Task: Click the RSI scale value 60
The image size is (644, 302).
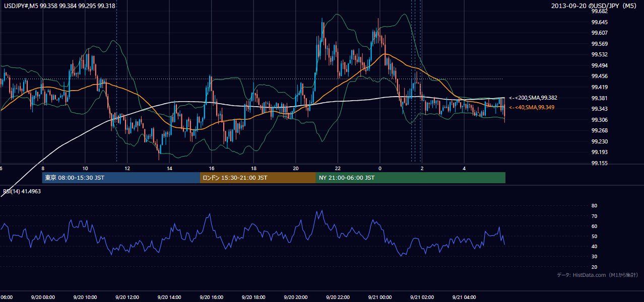Action: click(594, 226)
